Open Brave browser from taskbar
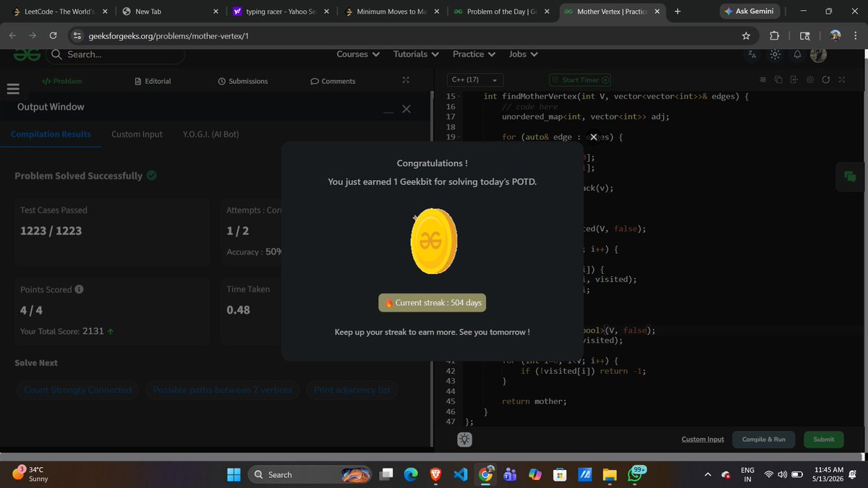The height and width of the screenshot is (488, 868). coord(435,475)
